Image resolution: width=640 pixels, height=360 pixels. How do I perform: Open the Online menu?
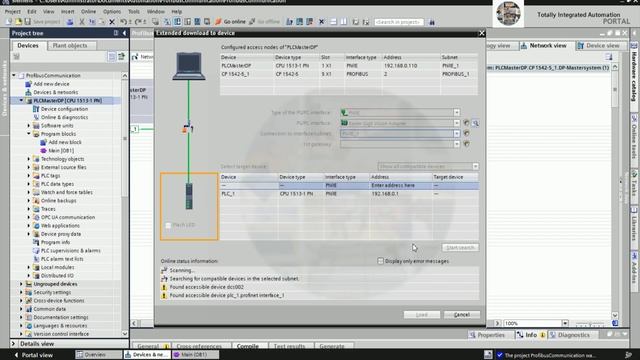[x=88, y=12]
